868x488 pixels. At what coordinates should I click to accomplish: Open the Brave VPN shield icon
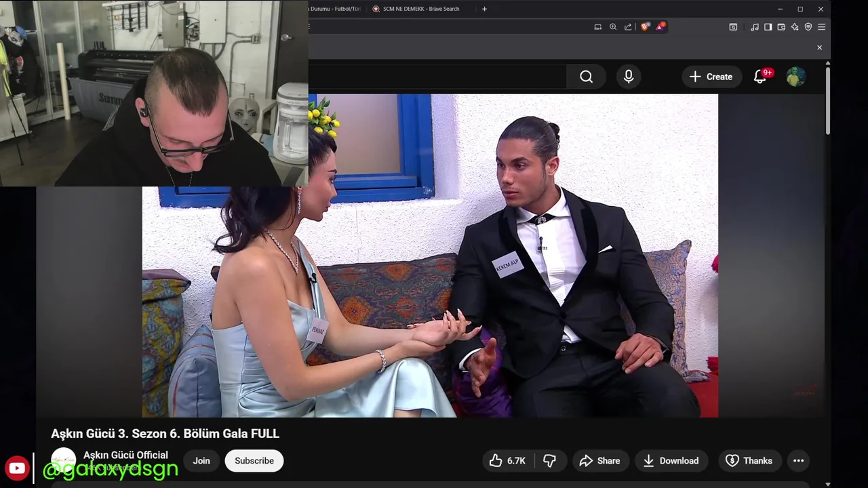tap(808, 27)
